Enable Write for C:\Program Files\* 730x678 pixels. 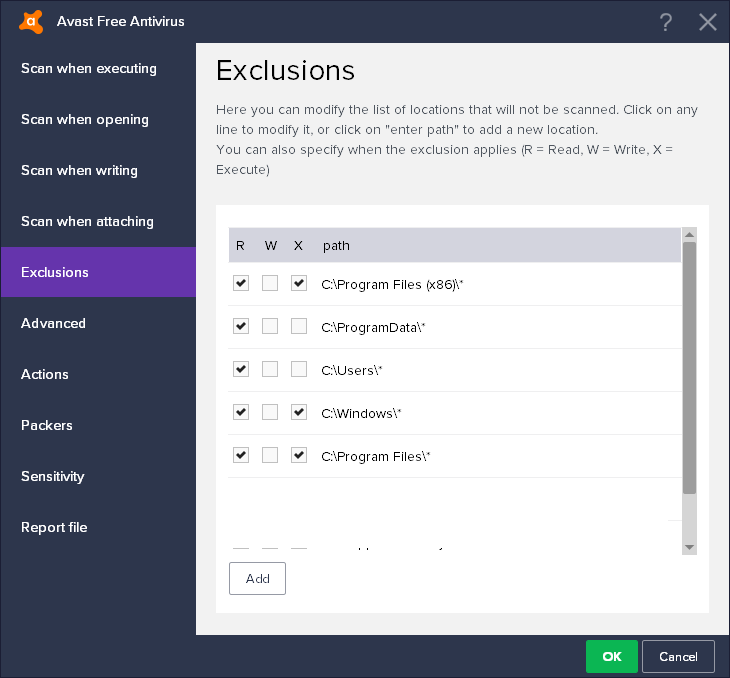[270, 456]
